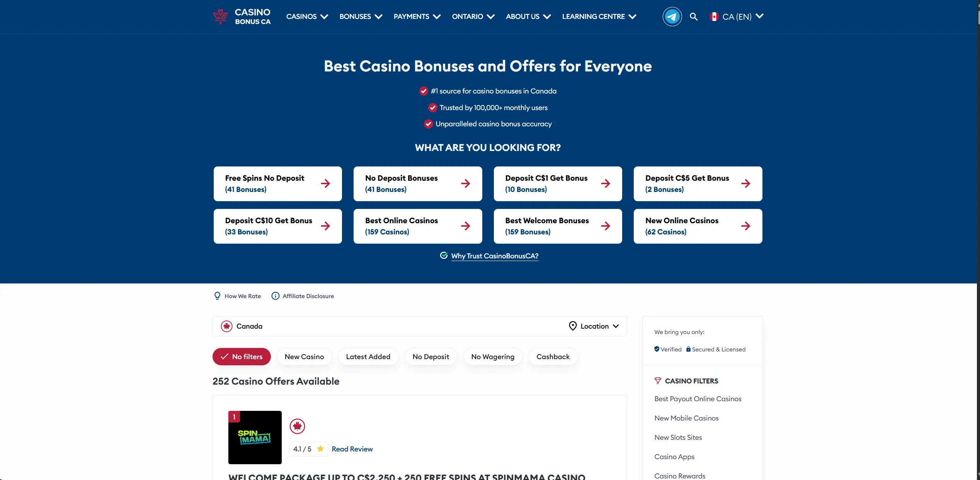The width and height of the screenshot is (980, 480).
Task: Open the New Slots Sites link
Action: point(678,438)
